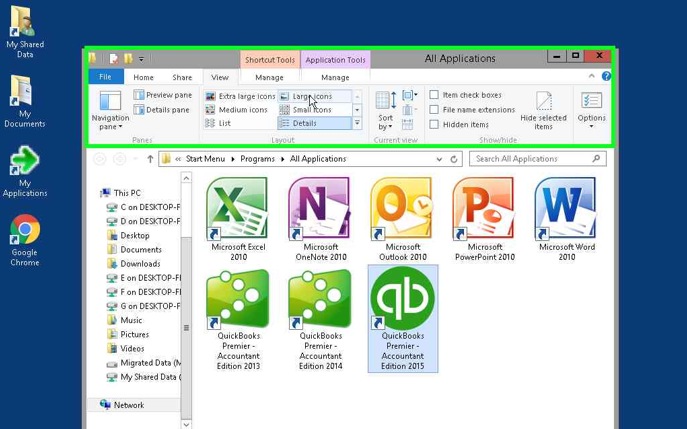Click navigation pane scrollbar up arrow
The width and height of the screenshot is (687, 429).
pyautogui.click(x=186, y=178)
